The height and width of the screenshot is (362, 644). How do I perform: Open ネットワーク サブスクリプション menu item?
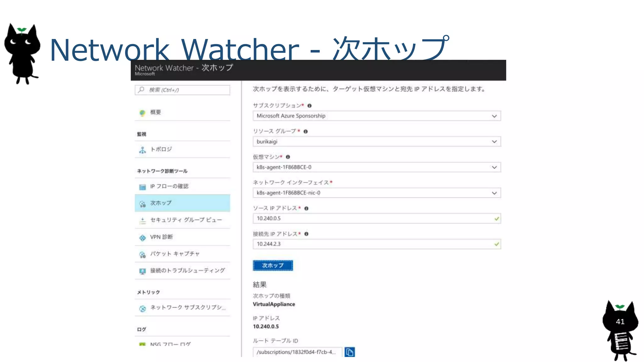(182, 308)
